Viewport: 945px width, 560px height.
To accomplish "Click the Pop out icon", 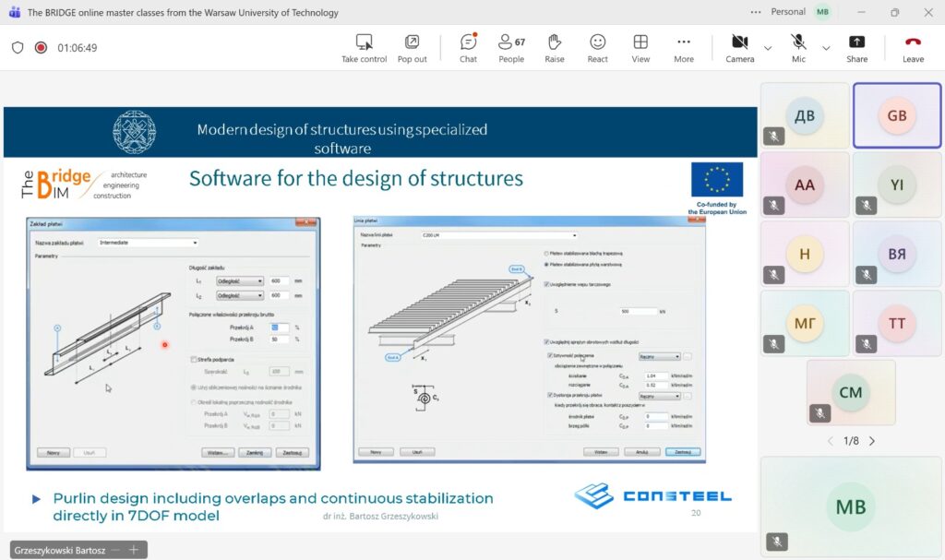I will coord(412,48).
